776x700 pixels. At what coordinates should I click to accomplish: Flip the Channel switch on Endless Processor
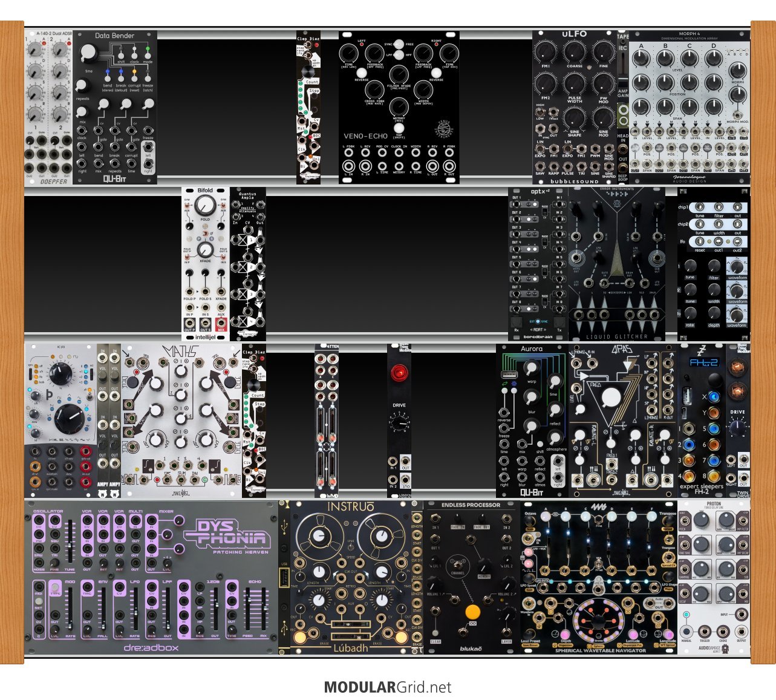(x=458, y=565)
